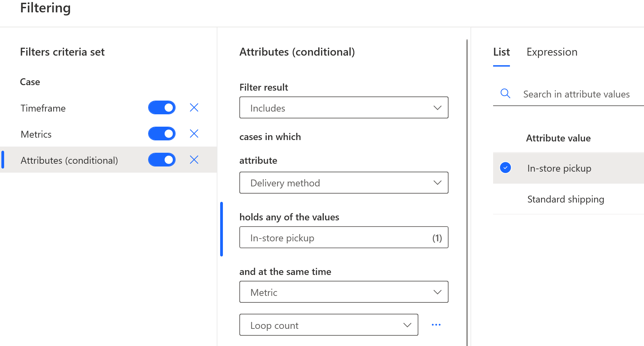Remove the Attributes (conditional) filter with its X

[x=194, y=160]
